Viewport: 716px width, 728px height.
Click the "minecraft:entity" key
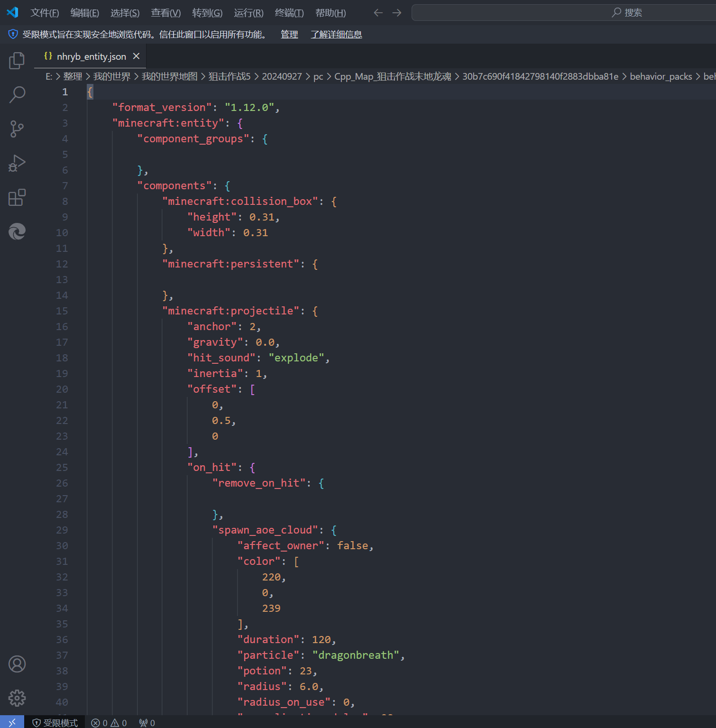tap(168, 123)
